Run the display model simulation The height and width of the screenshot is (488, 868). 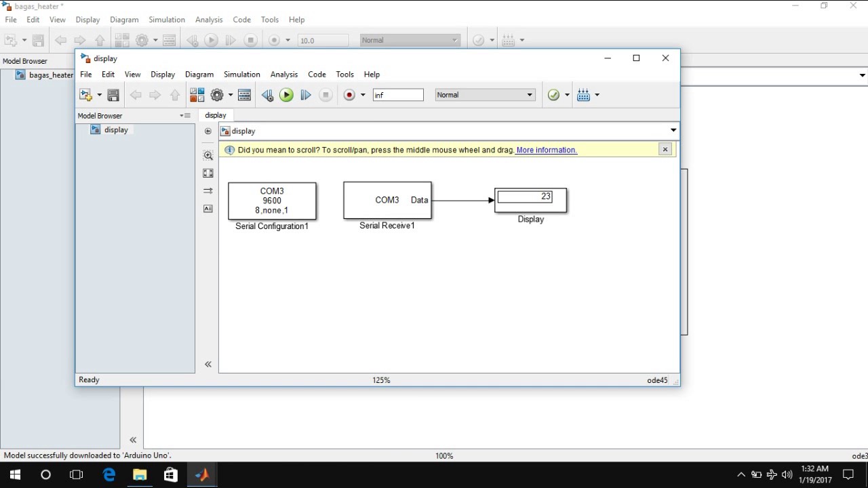[286, 95]
